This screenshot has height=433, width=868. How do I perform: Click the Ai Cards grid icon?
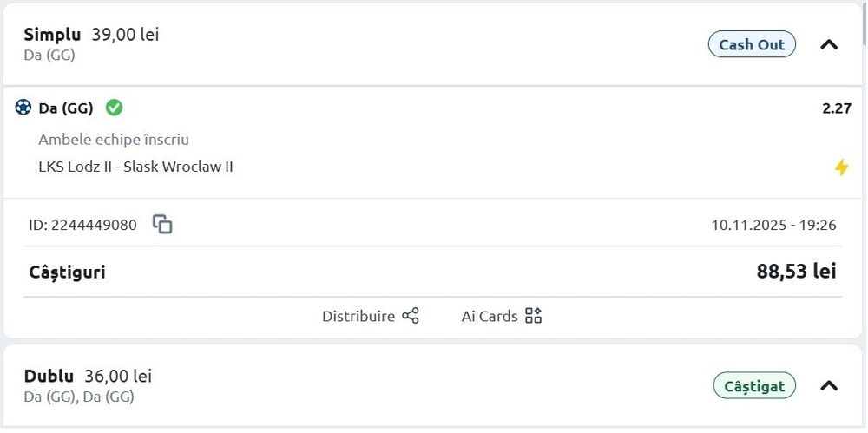click(534, 316)
